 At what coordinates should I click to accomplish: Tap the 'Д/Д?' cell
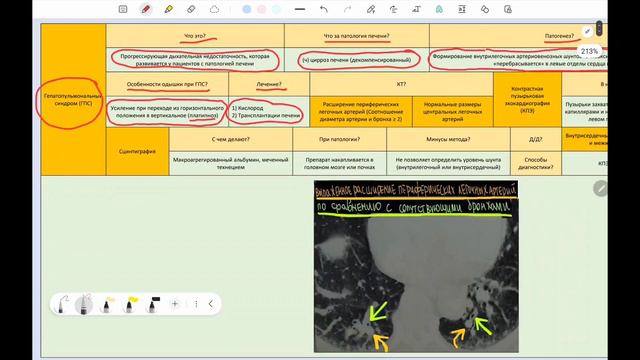[536, 139]
